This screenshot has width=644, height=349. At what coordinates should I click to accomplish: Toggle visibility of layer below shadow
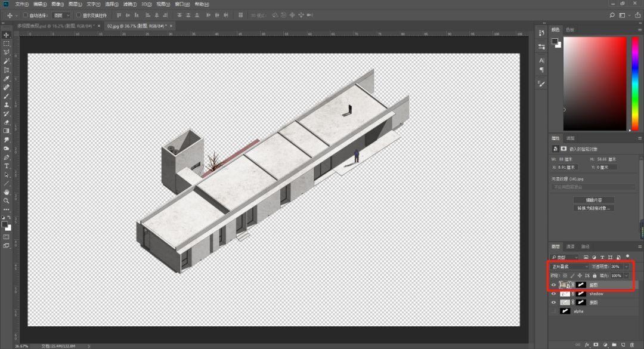(553, 302)
